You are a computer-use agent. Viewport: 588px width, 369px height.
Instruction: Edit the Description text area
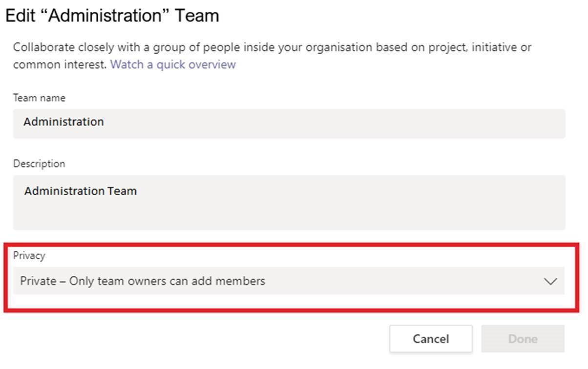(289, 203)
